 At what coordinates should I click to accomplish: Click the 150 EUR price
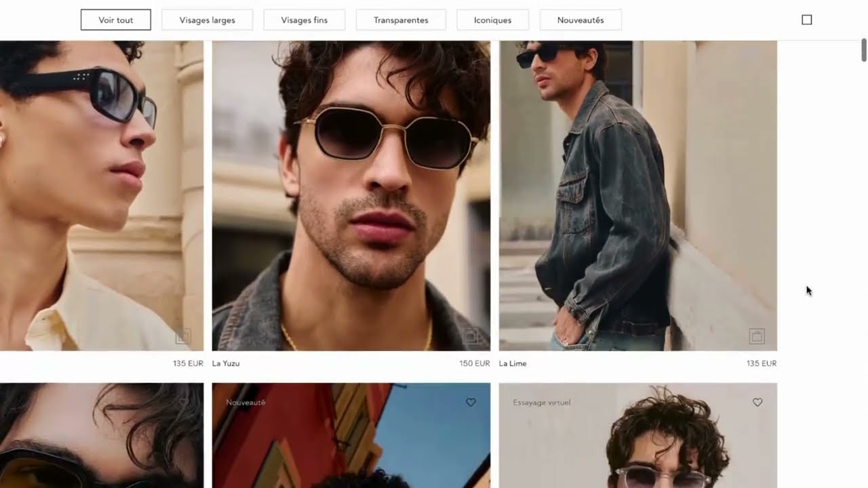click(x=475, y=363)
